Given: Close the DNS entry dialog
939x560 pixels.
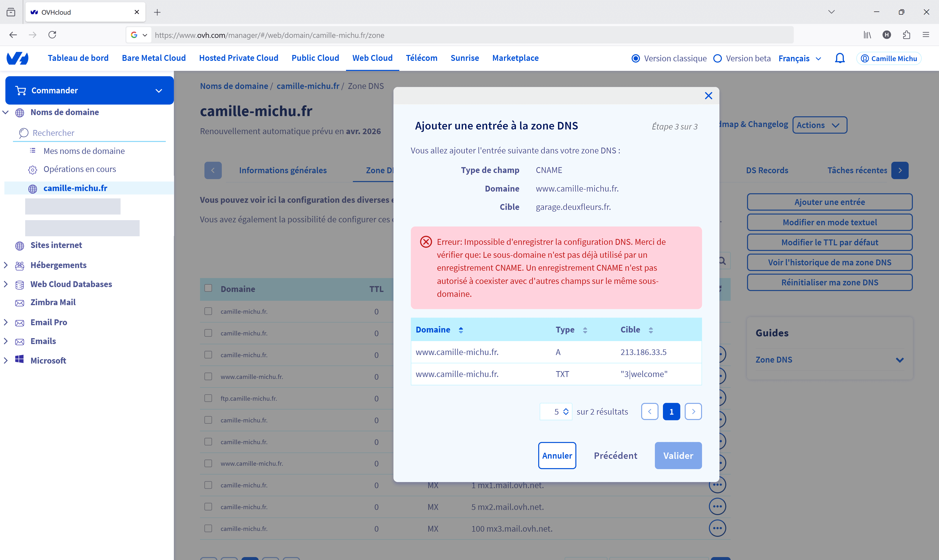Looking at the screenshot, I should (708, 96).
